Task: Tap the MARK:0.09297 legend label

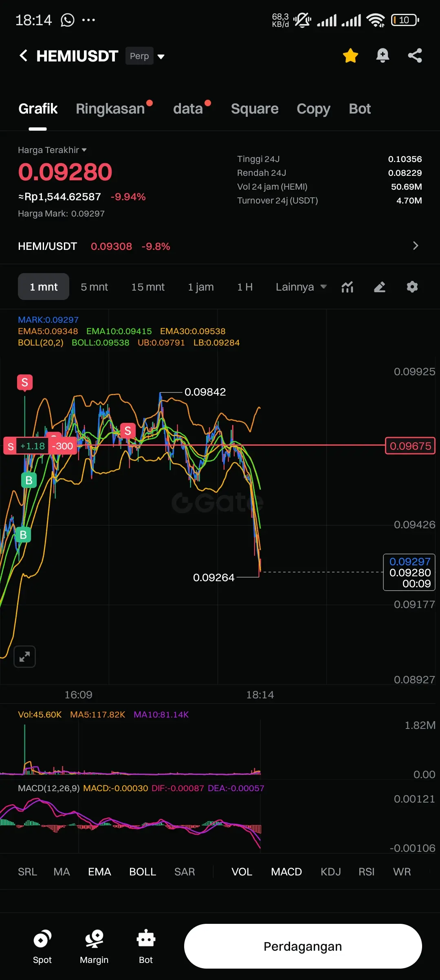Action: tap(48, 320)
